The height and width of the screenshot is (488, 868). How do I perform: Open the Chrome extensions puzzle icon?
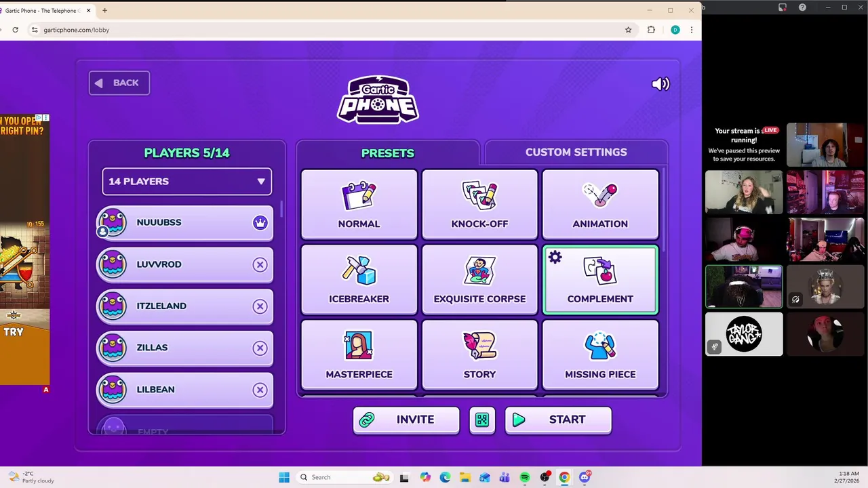tap(651, 30)
